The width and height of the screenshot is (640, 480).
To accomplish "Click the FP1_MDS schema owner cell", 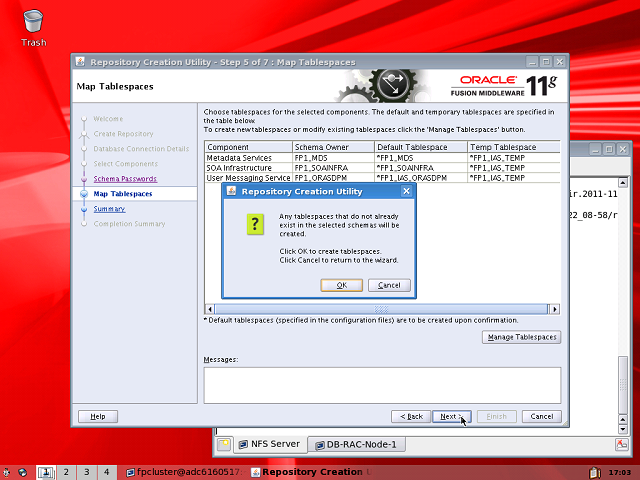I will click(333, 158).
